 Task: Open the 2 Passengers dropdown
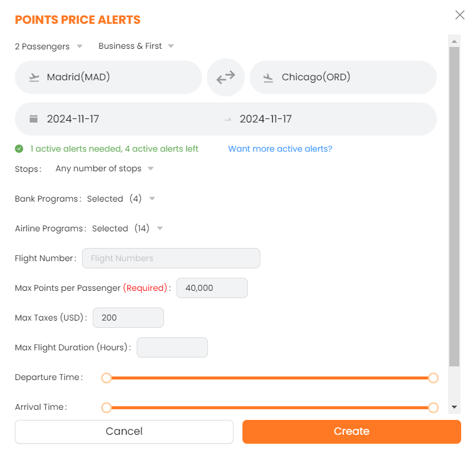[49, 46]
